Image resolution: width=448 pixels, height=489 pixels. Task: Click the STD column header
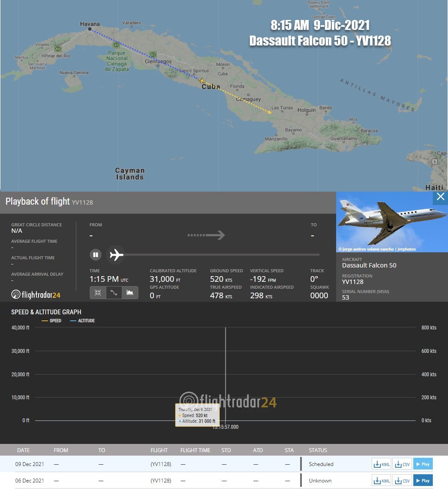(x=226, y=450)
